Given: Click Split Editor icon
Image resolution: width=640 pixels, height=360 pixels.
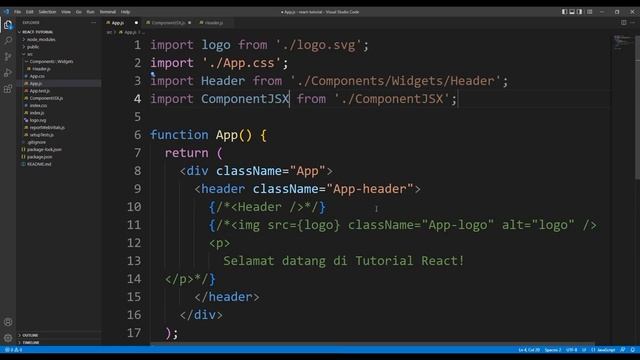Looking at the screenshot, I should [x=624, y=23].
